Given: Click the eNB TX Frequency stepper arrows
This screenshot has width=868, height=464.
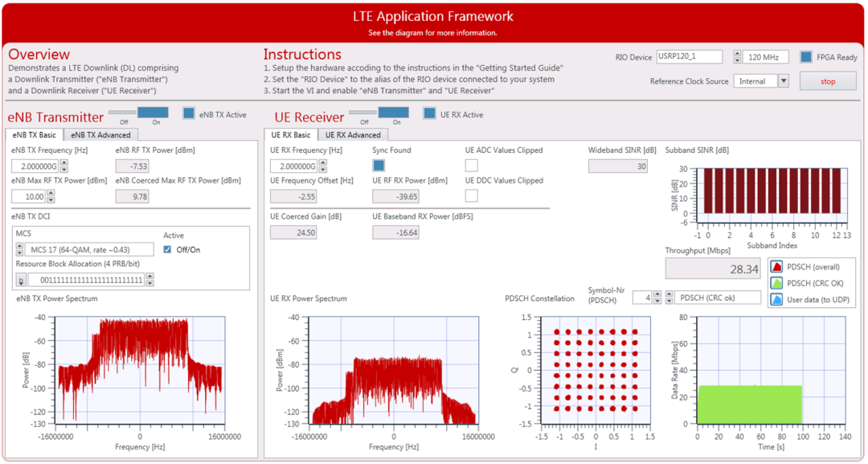Looking at the screenshot, I should pos(64,166).
